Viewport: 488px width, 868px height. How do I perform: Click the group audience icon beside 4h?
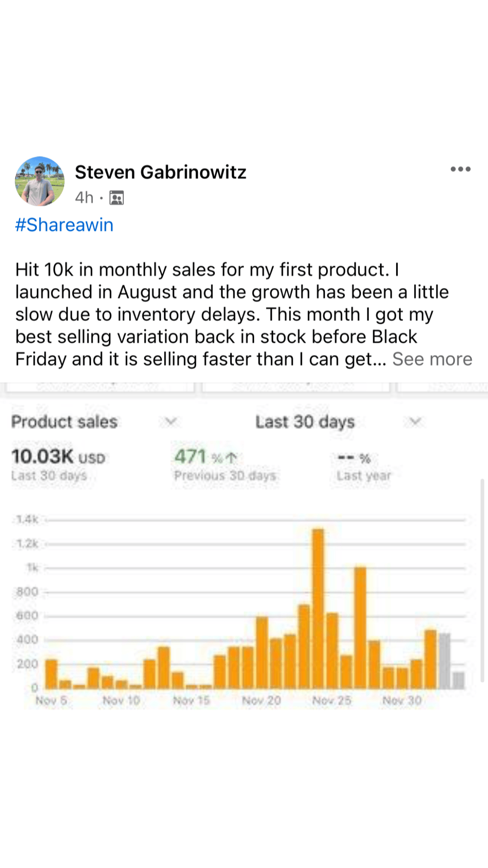[x=116, y=198]
